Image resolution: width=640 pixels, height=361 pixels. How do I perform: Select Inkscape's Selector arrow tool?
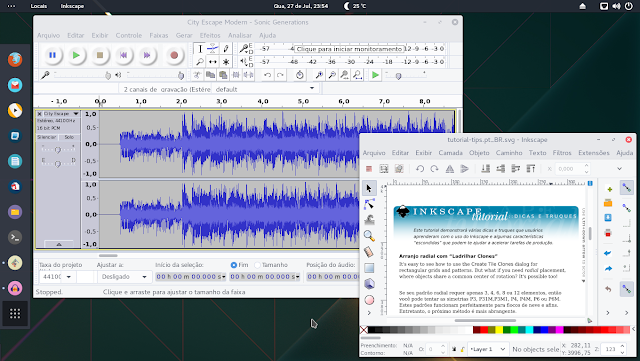coord(369,188)
